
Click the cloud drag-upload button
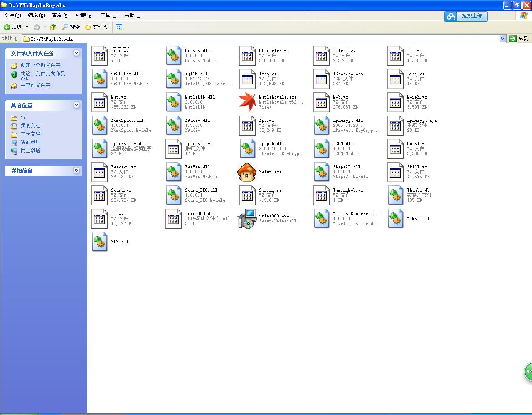point(465,16)
